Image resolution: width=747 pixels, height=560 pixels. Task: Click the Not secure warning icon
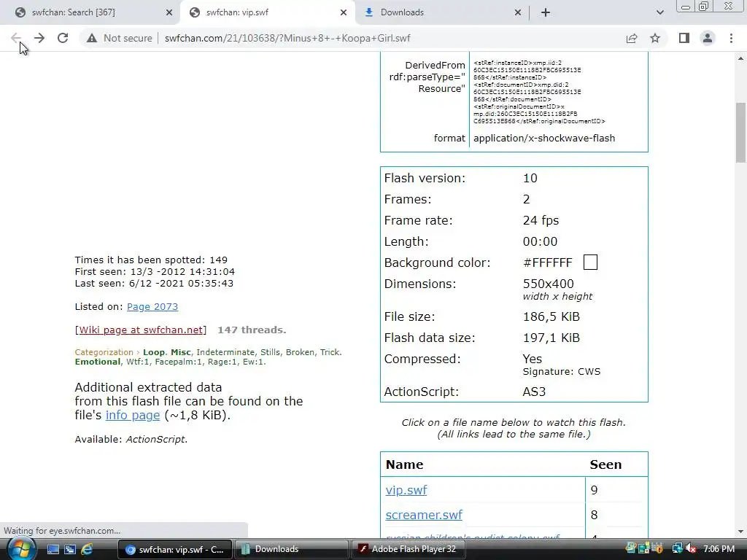[92, 38]
